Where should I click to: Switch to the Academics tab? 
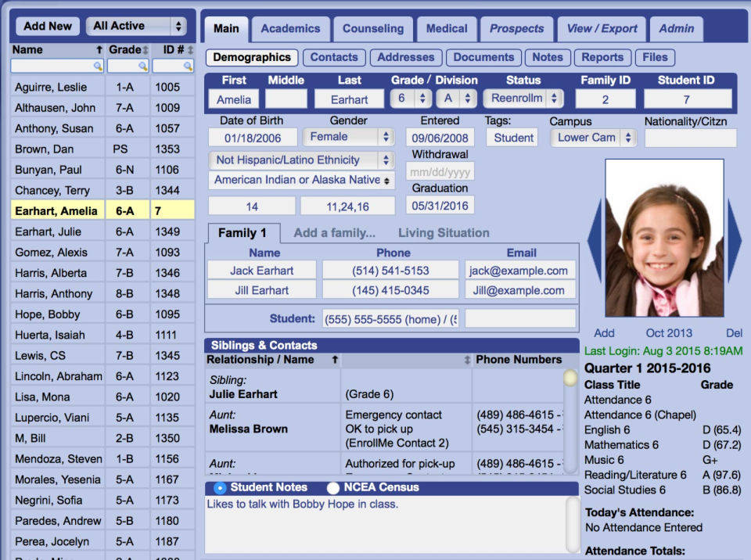[x=290, y=29]
